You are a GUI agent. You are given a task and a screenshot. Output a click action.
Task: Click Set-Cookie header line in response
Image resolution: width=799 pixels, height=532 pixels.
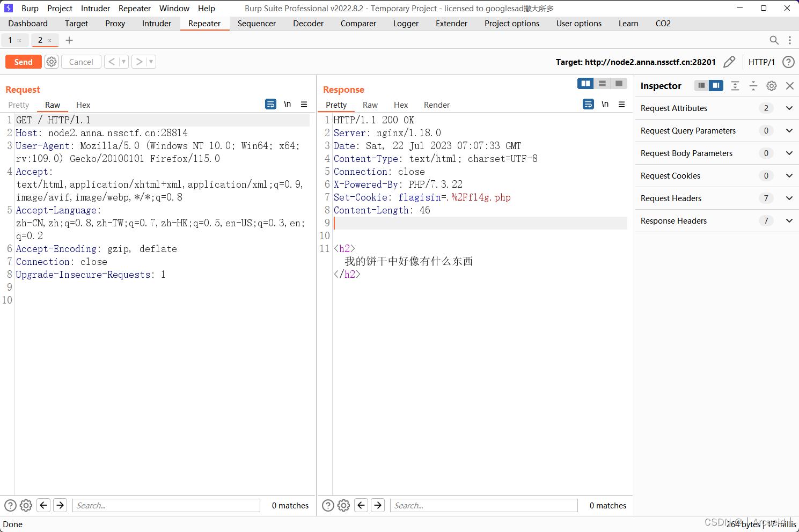422,197
